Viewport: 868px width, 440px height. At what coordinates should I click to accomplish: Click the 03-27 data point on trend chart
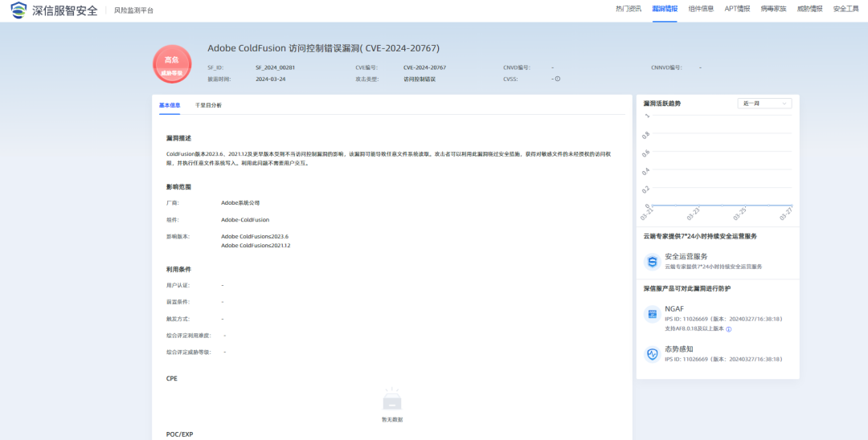(792, 205)
